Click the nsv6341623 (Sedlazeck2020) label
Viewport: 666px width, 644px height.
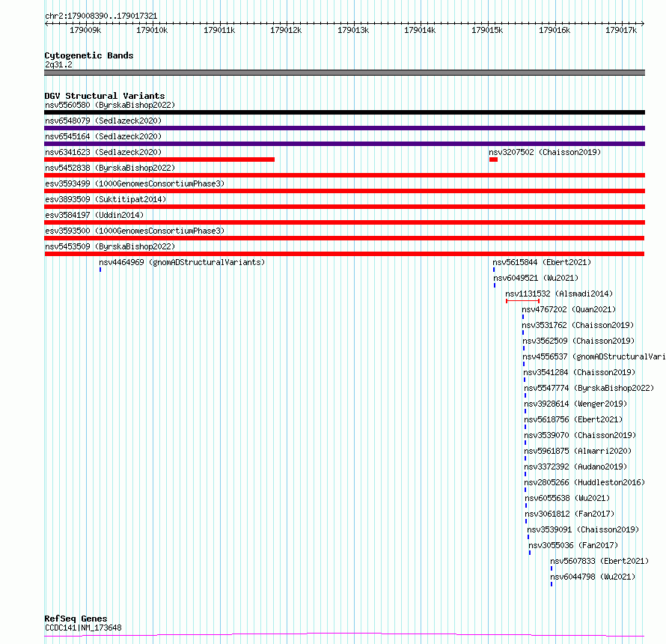tap(103, 152)
